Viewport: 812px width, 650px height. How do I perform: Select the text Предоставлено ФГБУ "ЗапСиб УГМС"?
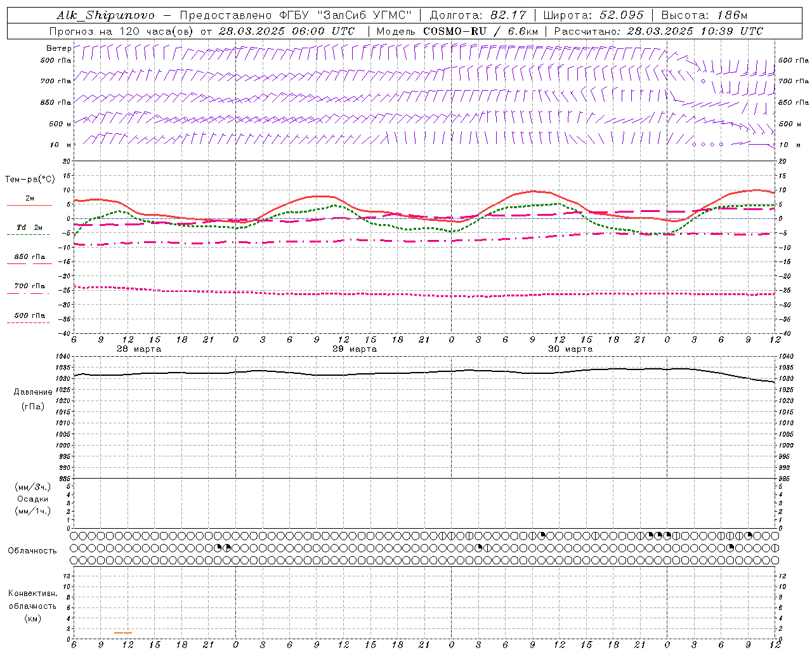[x=297, y=15]
